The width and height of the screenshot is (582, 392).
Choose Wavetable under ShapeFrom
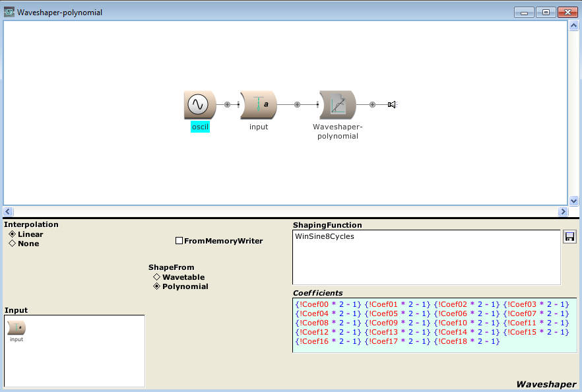[179, 277]
